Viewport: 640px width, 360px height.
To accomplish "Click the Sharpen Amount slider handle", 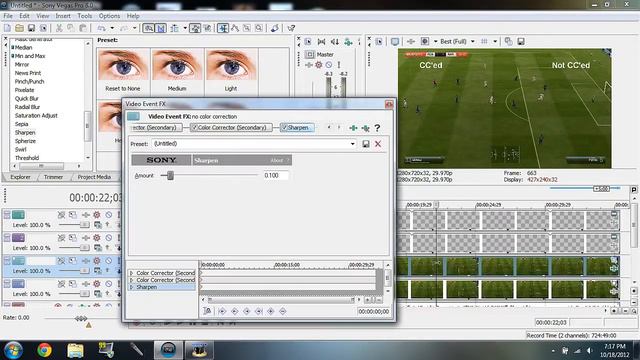I will pos(170,176).
